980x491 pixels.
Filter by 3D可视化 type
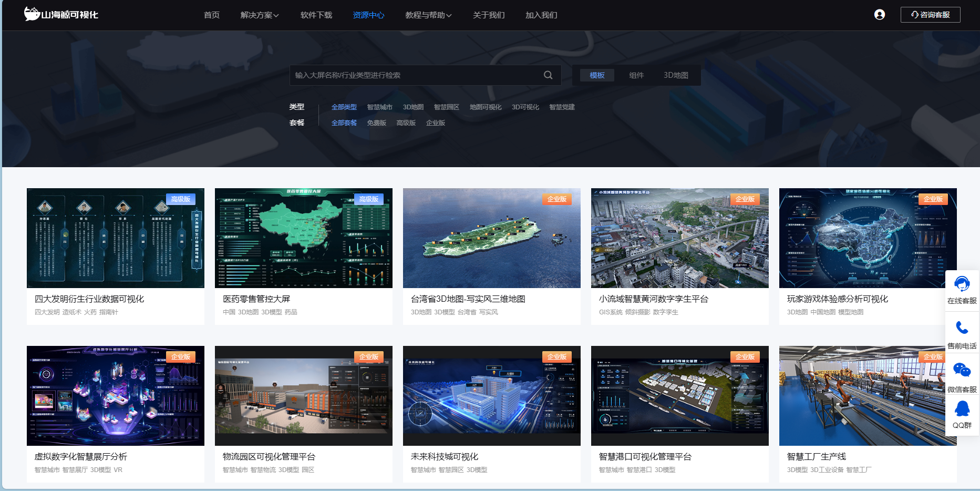click(x=525, y=107)
